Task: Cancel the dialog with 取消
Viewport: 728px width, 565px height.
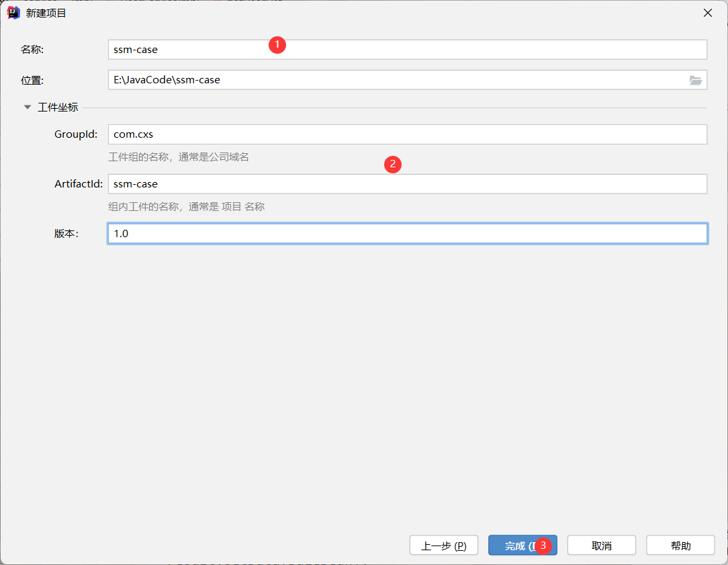Action: (x=601, y=546)
